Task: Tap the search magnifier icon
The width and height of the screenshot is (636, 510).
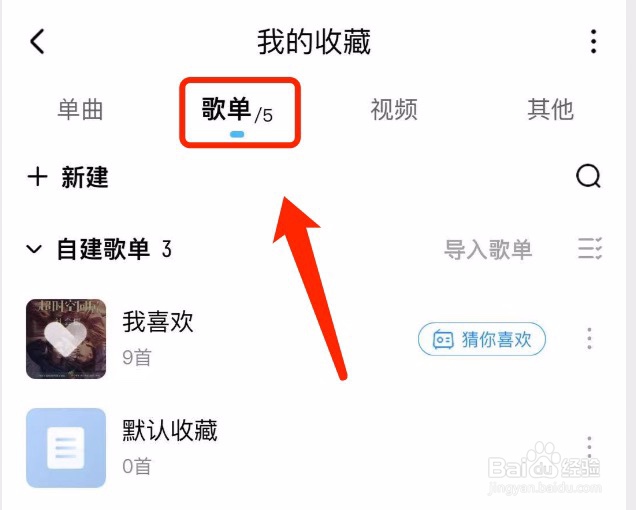Action: [x=589, y=177]
